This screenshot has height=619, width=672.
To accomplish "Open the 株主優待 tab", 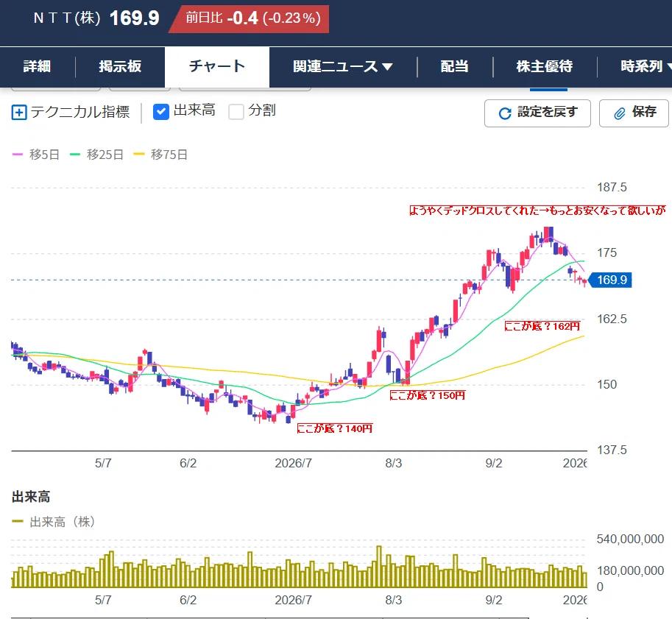I will pos(545,66).
